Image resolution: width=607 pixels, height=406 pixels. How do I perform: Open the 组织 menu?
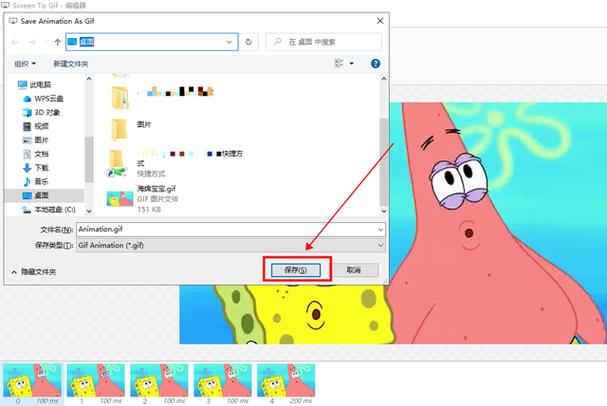(25, 64)
